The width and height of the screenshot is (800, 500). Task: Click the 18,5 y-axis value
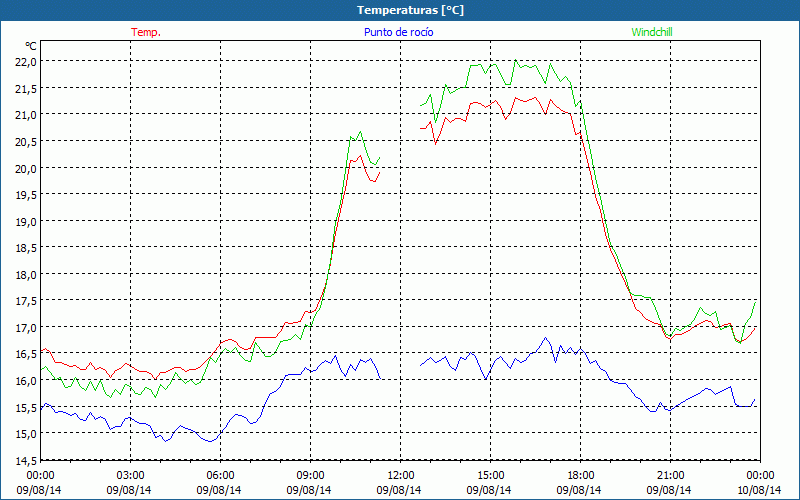[28, 248]
